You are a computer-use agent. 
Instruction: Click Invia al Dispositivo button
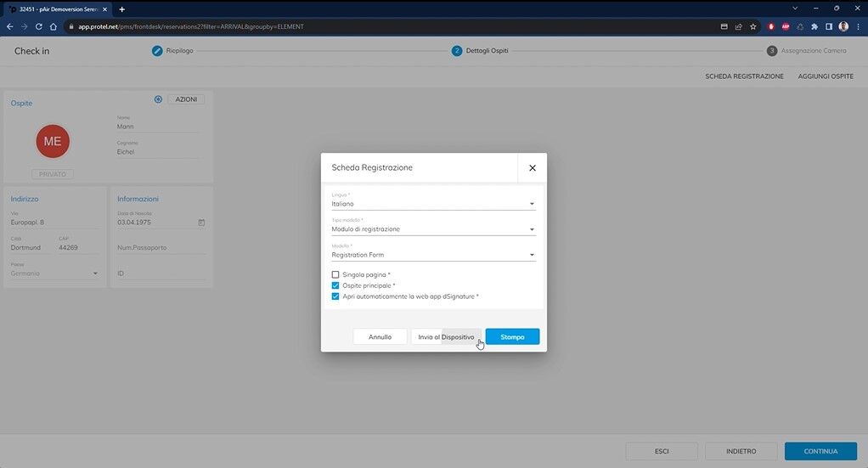[x=446, y=337]
